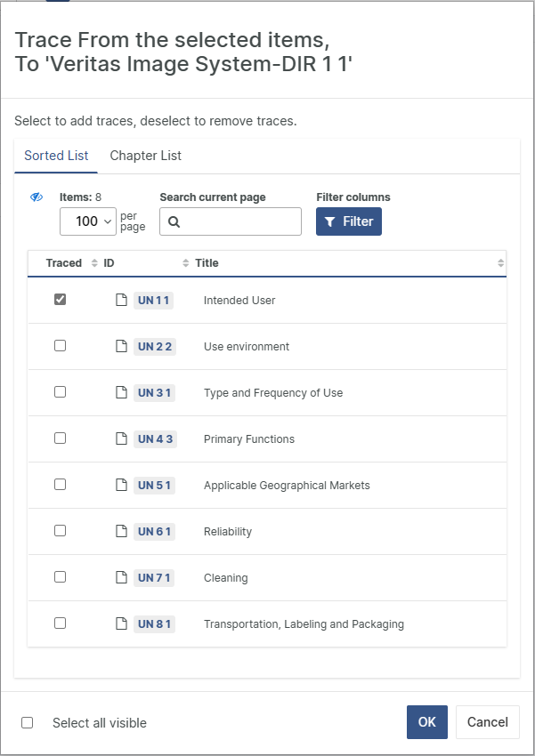
Task: Uncheck the Intended User traced checkbox
Action: click(60, 300)
